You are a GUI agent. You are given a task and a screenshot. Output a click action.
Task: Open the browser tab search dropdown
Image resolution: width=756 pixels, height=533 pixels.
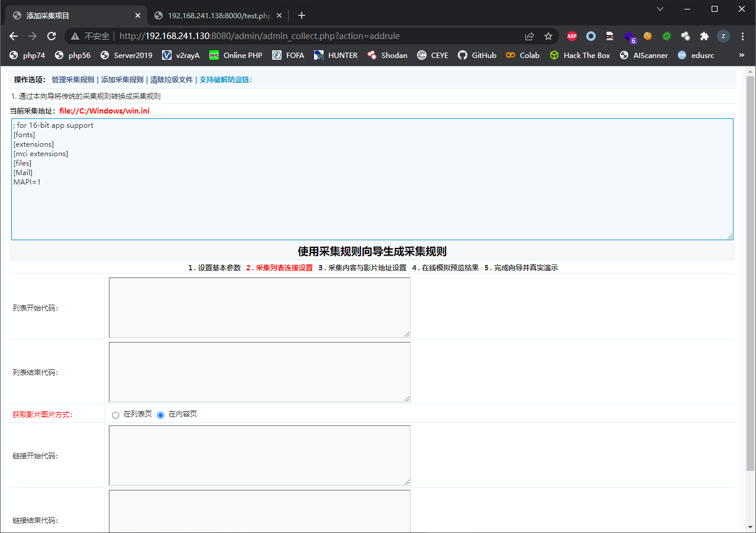660,11
